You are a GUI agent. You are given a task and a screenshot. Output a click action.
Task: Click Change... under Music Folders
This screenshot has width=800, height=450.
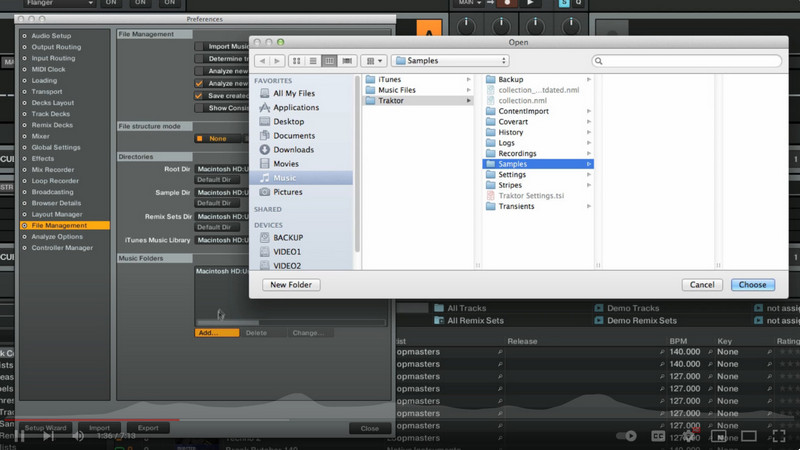tap(308, 333)
